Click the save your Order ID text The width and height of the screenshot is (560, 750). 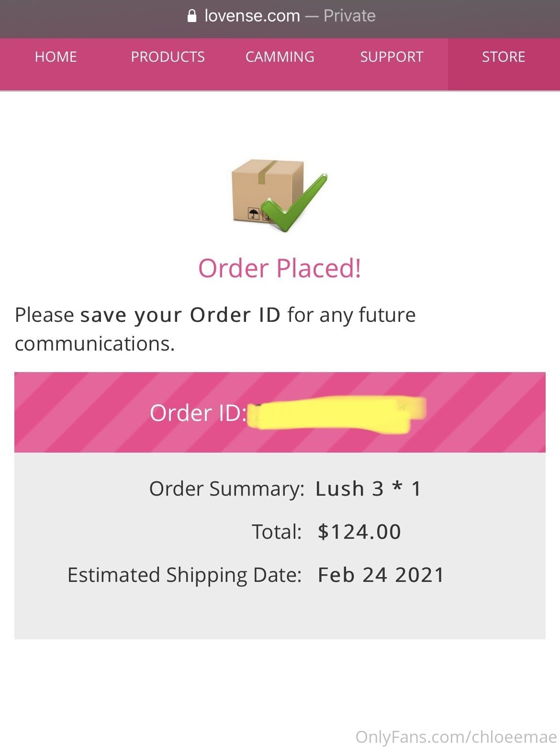click(x=180, y=315)
